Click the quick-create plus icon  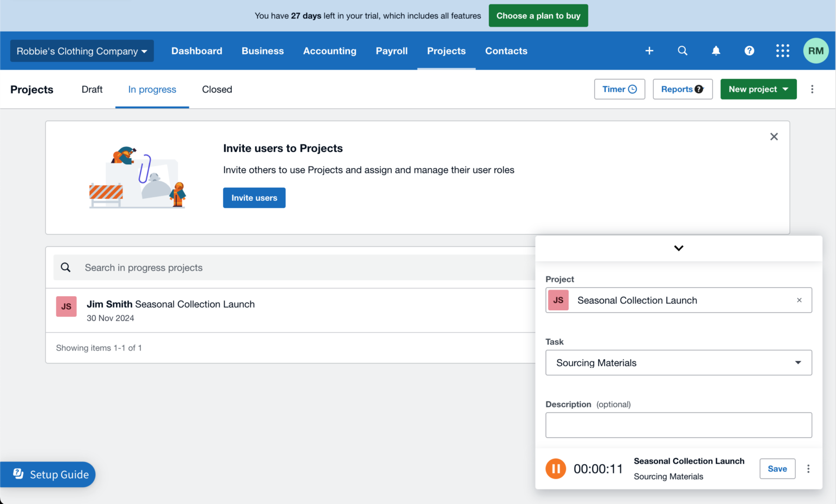[649, 51]
